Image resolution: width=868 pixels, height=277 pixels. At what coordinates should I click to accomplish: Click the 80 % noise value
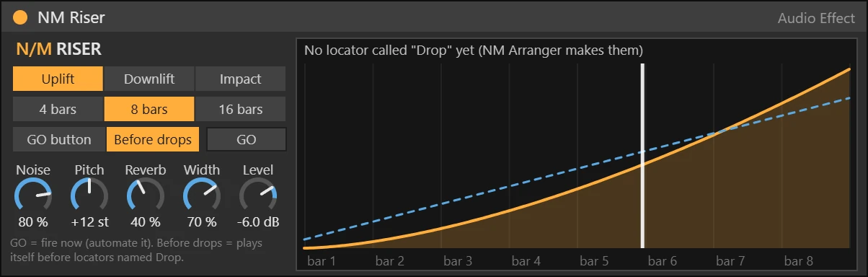33,221
